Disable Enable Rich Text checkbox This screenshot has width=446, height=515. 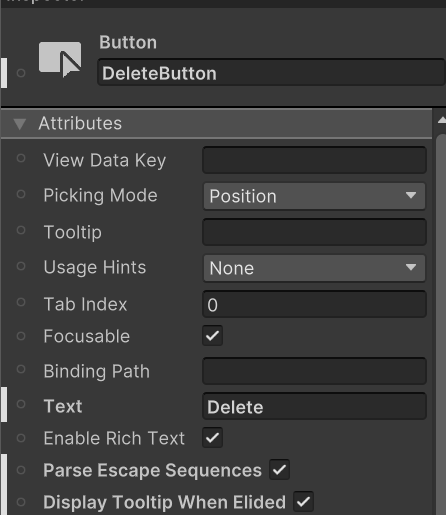point(212,437)
